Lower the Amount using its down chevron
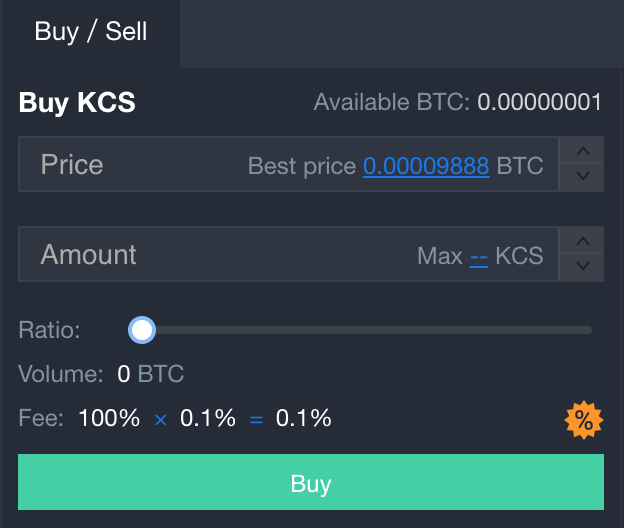The image size is (624, 528). click(x=581, y=267)
